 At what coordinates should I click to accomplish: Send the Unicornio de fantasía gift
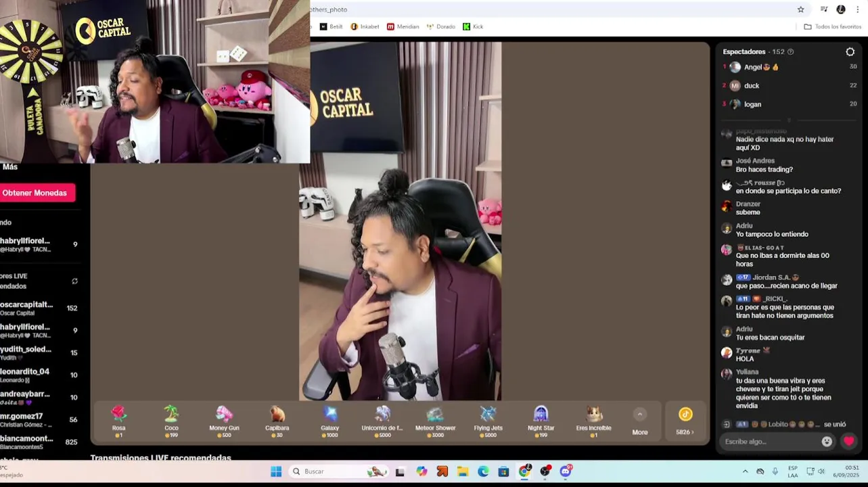point(382,421)
